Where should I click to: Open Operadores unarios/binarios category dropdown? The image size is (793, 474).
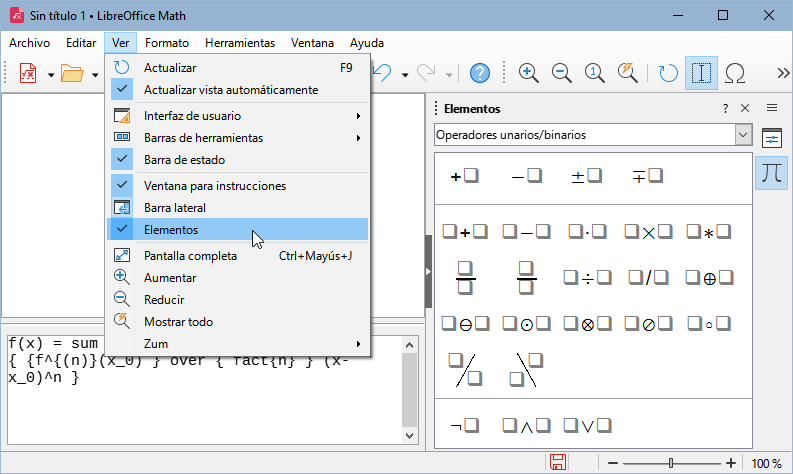[593, 135]
